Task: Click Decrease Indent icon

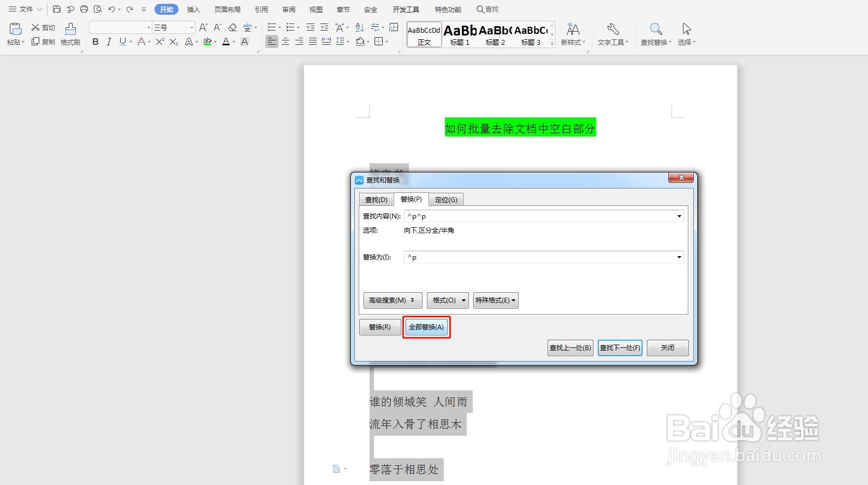Action: (x=310, y=27)
